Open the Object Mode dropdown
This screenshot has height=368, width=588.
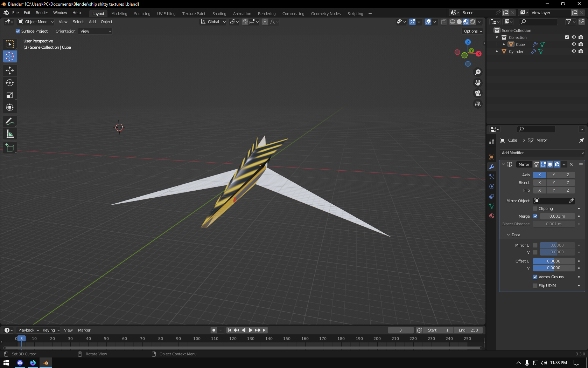click(x=36, y=22)
